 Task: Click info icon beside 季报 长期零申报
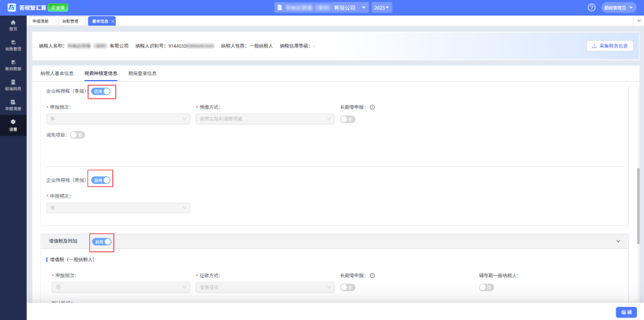click(373, 107)
